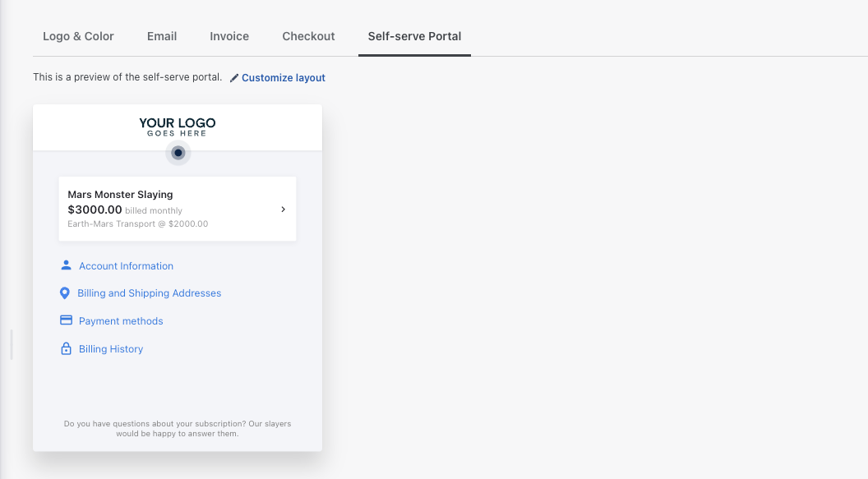Screen dimensions: 868x479
Task: Click the lock icon next to Billing History
Action: [66, 348]
